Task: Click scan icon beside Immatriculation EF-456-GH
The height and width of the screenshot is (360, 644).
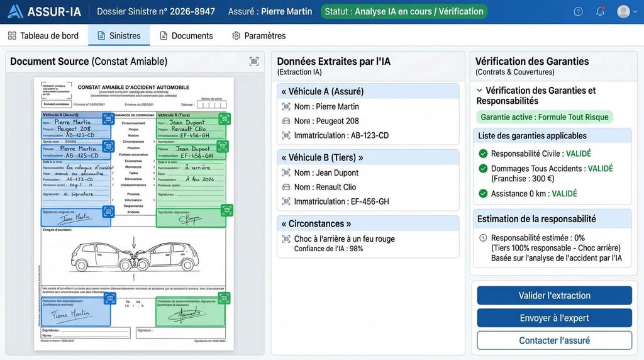Action: (x=286, y=202)
